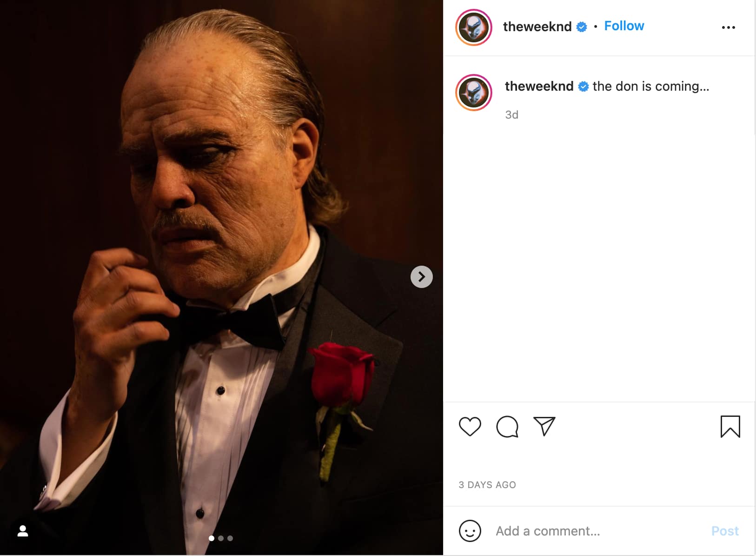Follow the theweeknd account

click(x=624, y=26)
